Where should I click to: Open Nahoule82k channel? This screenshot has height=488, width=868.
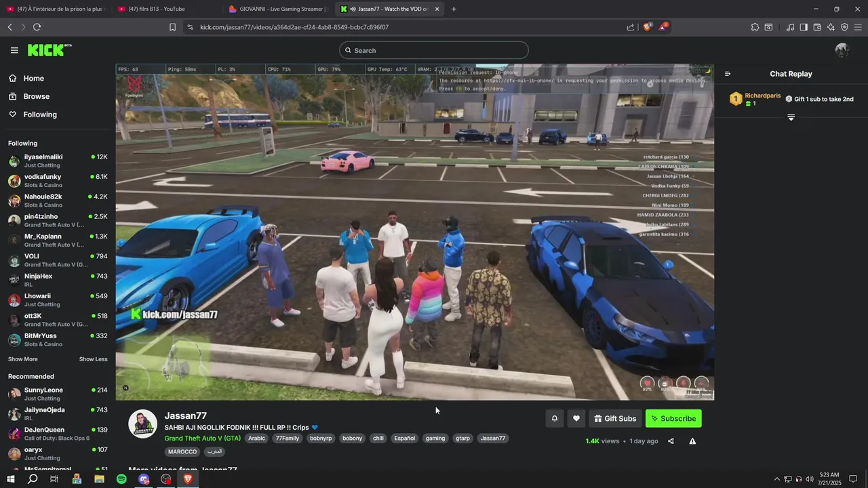[x=58, y=201]
